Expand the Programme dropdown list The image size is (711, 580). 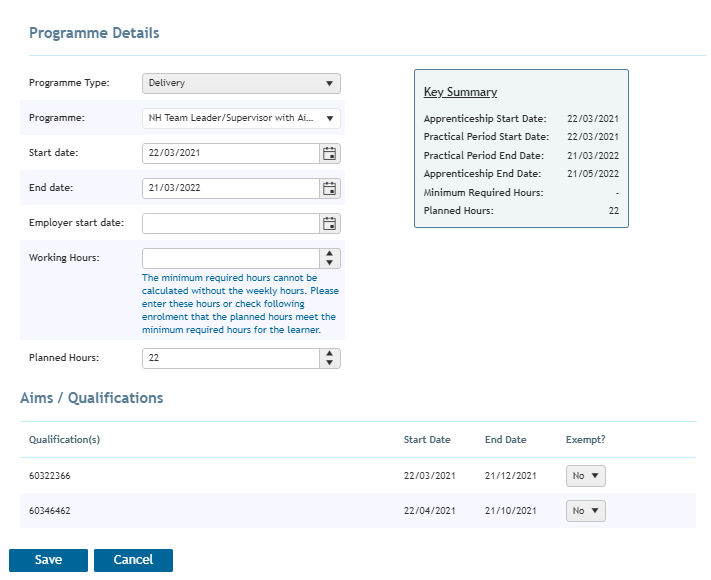241,118
